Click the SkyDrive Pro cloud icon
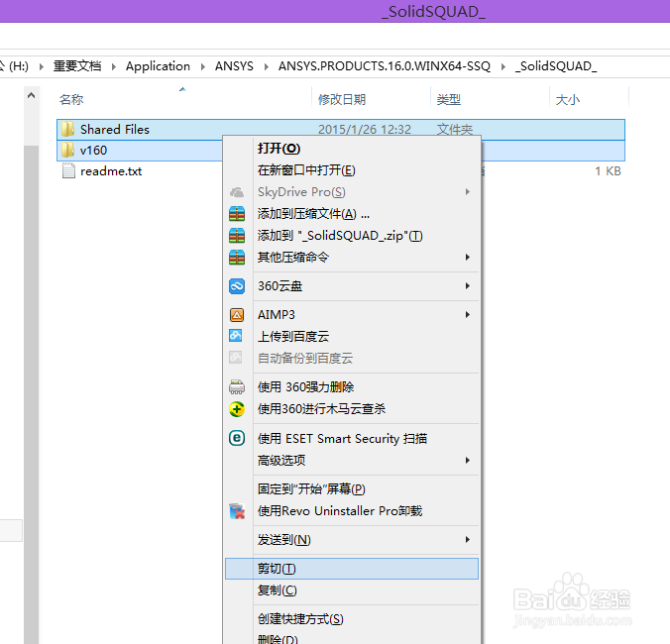Viewport: 670px width, 644px height. [x=237, y=192]
